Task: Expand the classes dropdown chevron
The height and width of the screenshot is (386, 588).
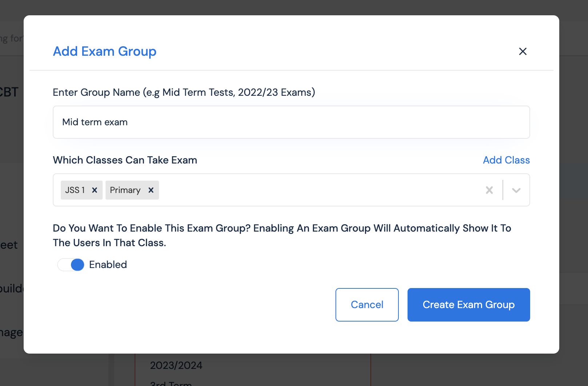Action: coord(516,190)
